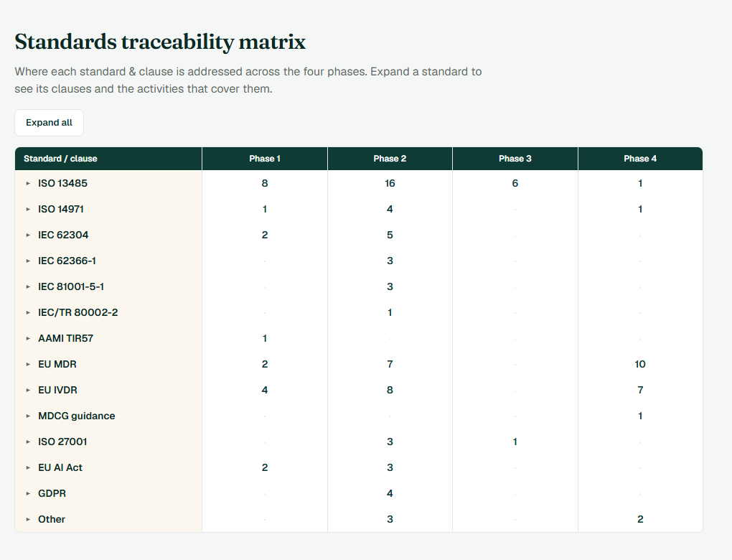This screenshot has width=732, height=560.
Task: Select the IEC/TR 80002-2 label
Action: click(x=78, y=312)
